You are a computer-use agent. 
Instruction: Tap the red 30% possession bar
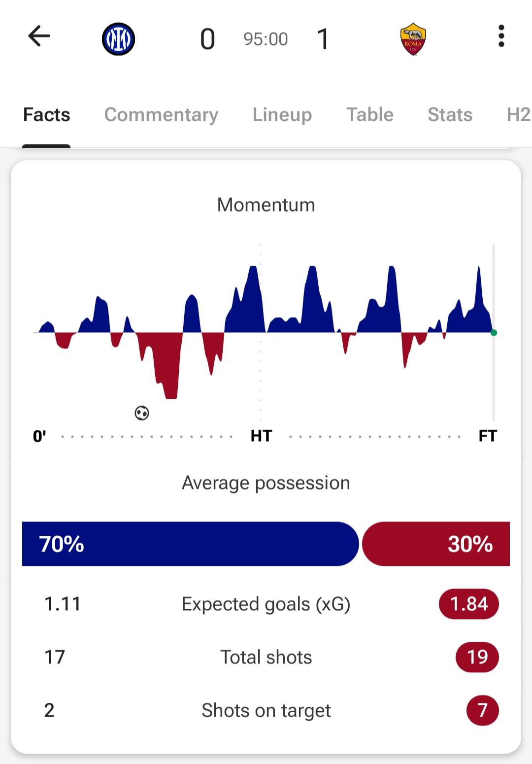(x=436, y=544)
